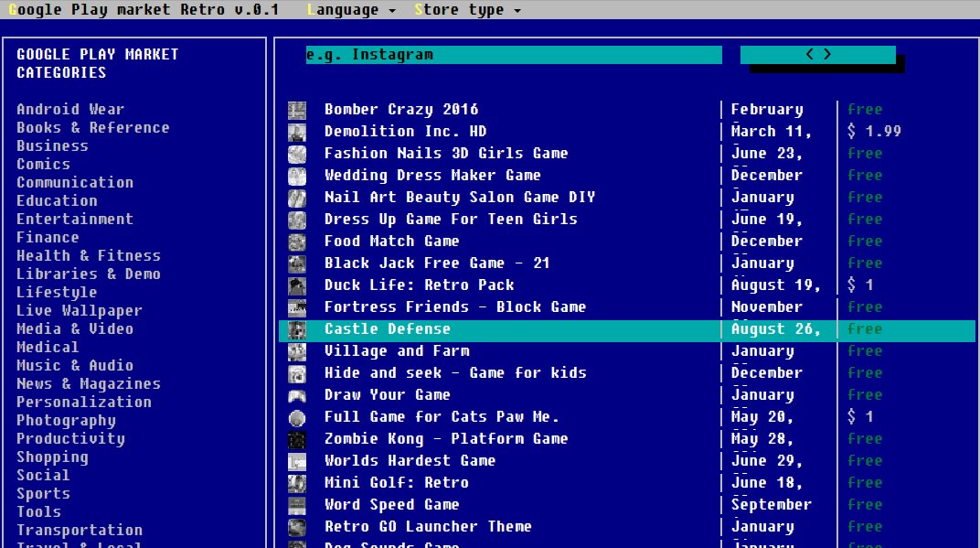Open the Books & Reference category
Image resolution: width=980 pixels, height=548 pixels.
[93, 127]
